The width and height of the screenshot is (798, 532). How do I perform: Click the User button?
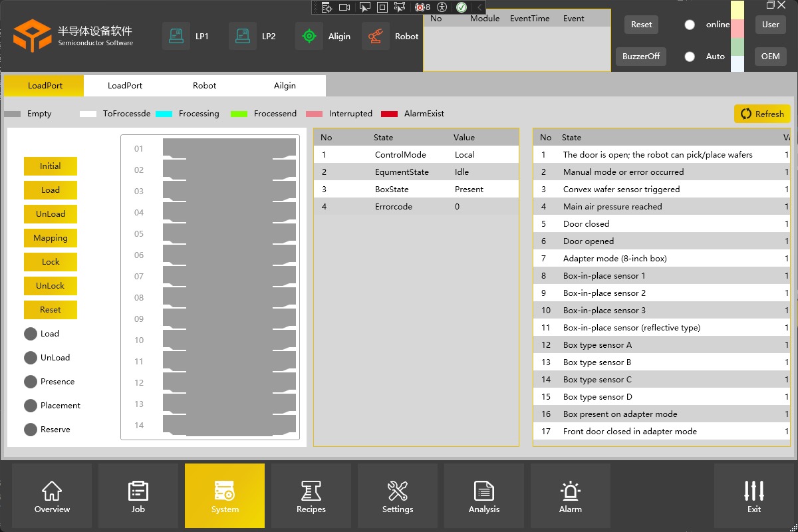tap(771, 25)
